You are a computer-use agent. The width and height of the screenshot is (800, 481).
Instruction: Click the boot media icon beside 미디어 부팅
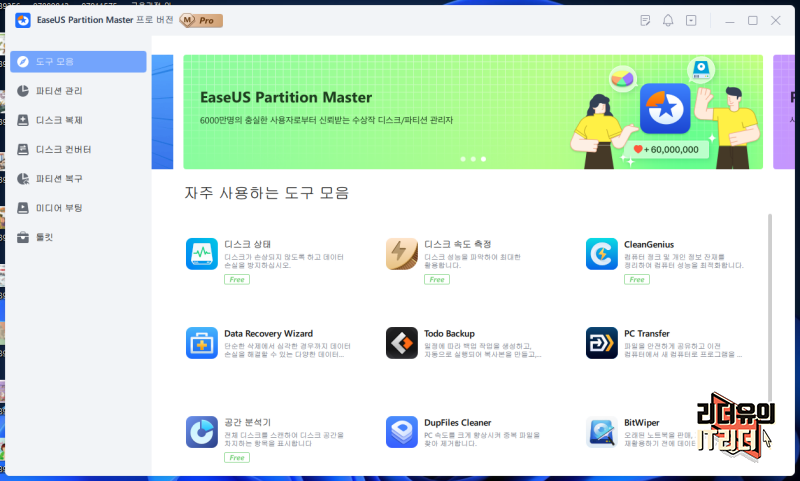pyautogui.click(x=23, y=208)
